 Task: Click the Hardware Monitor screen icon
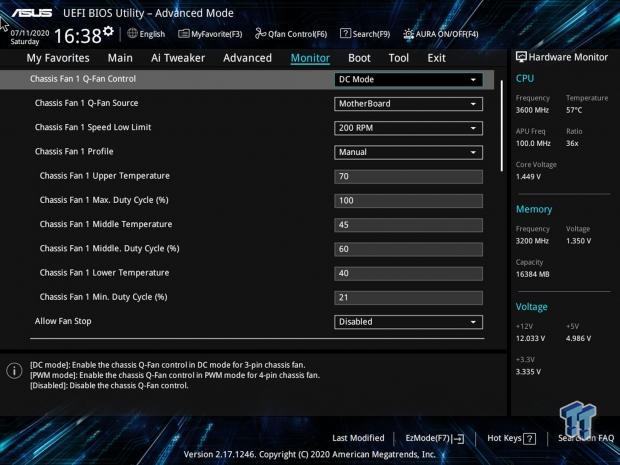(x=521, y=57)
